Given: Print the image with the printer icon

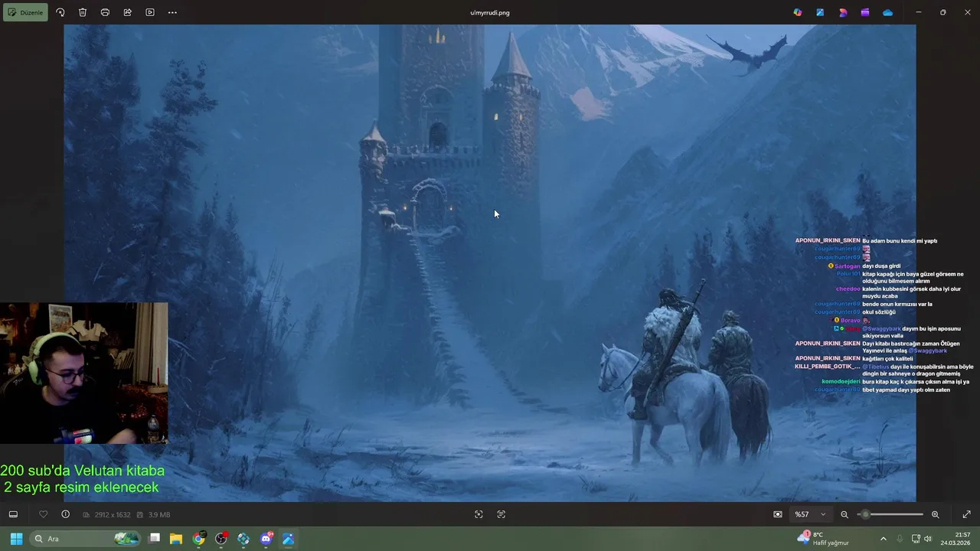Looking at the screenshot, I should pyautogui.click(x=105, y=12).
